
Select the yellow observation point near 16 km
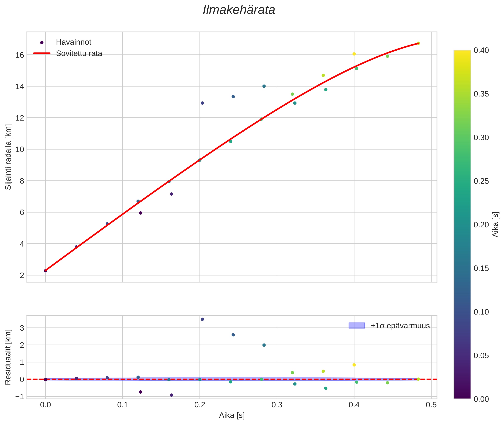click(x=354, y=54)
